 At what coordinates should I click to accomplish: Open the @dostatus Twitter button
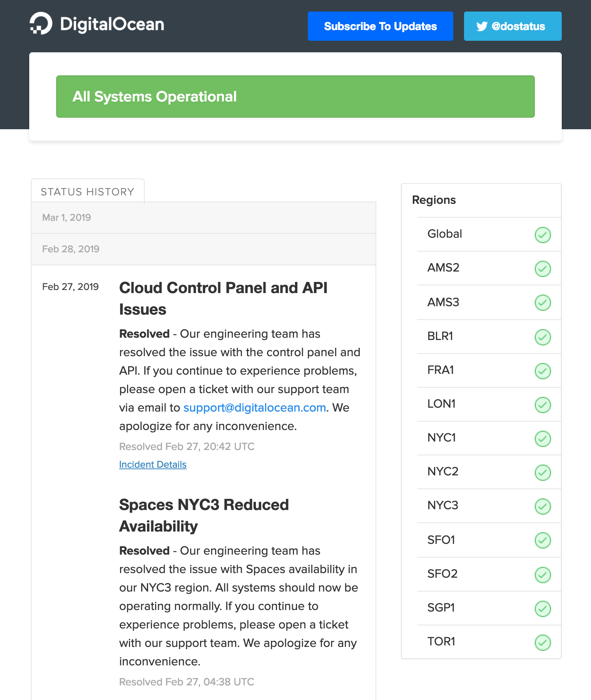[512, 26]
